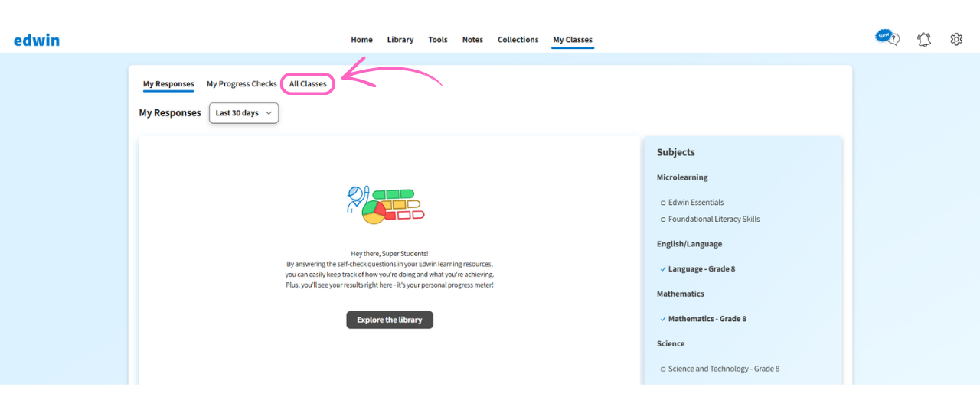Click the progress meter illustration

pos(385,205)
